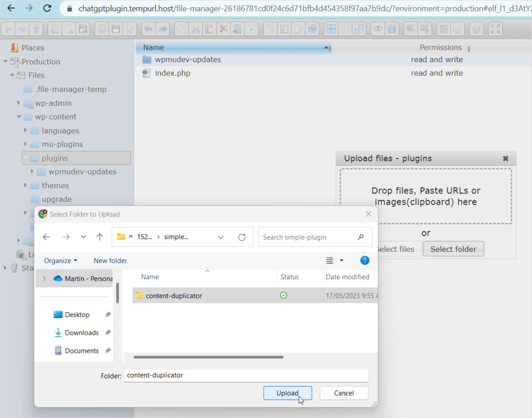Show file details via the info toolbar icon

pos(392,29)
